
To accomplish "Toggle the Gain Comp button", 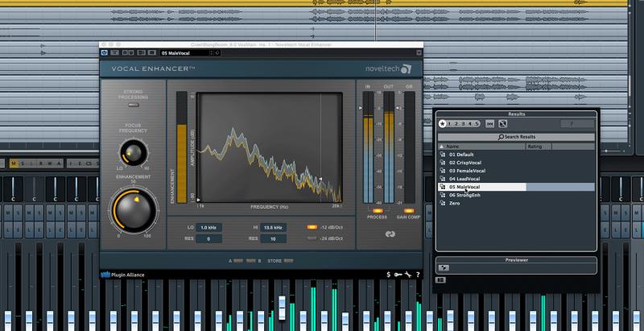I will pyautogui.click(x=409, y=211).
